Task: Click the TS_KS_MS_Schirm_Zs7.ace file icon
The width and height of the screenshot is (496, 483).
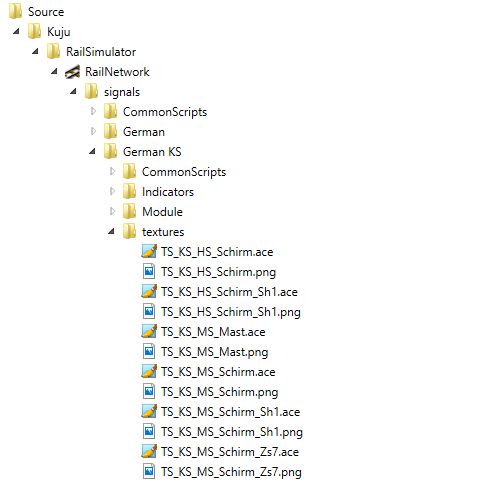Action: click(x=149, y=451)
